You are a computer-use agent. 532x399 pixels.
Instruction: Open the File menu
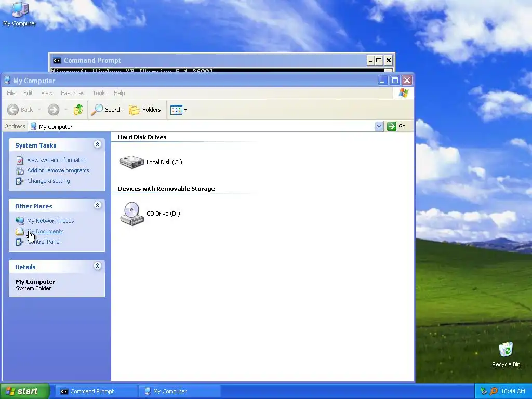(x=11, y=93)
